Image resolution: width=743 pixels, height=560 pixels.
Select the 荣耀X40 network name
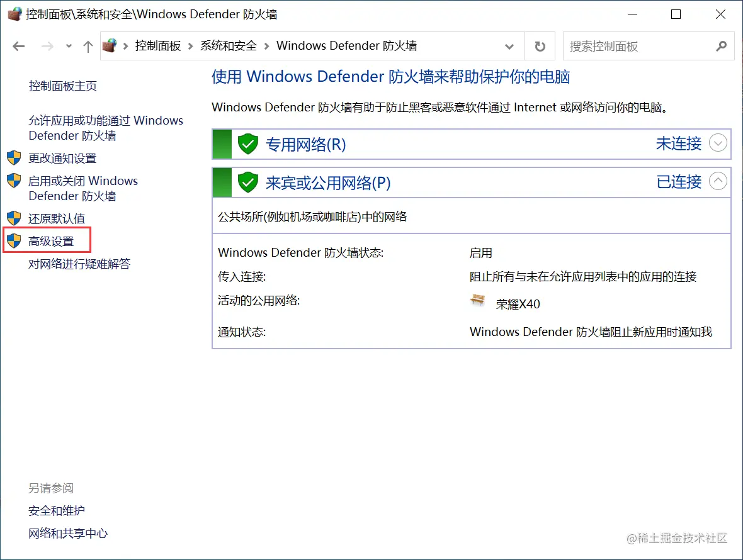[518, 304]
